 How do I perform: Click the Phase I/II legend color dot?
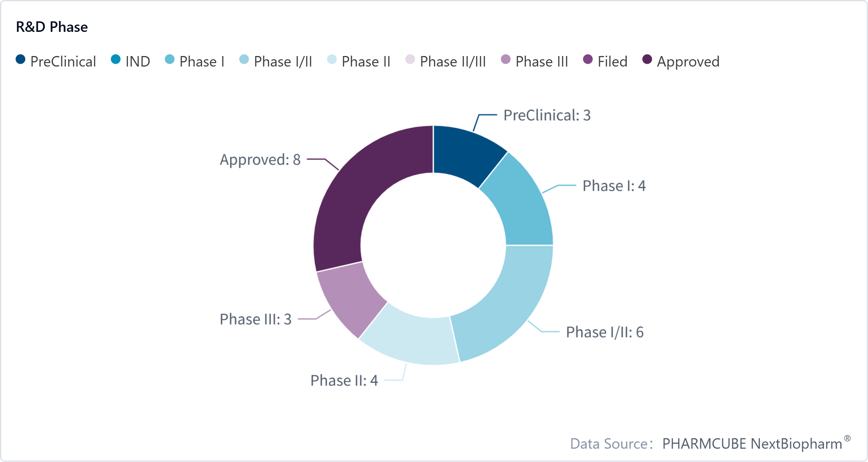(244, 60)
